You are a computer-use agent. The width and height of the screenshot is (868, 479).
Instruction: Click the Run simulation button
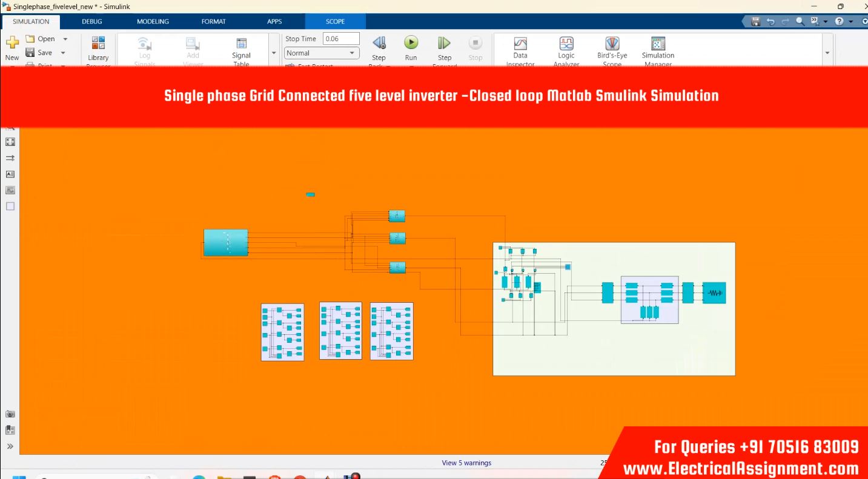[x=411, y=43]
